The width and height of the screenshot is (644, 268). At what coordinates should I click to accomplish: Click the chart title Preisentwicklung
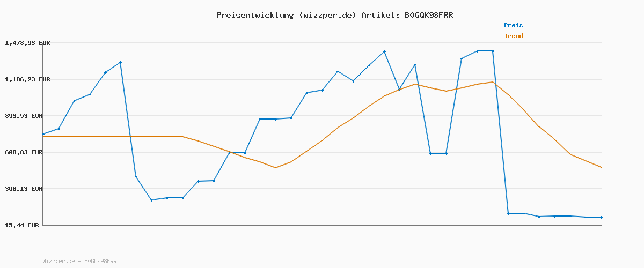(x=255, y=15)
